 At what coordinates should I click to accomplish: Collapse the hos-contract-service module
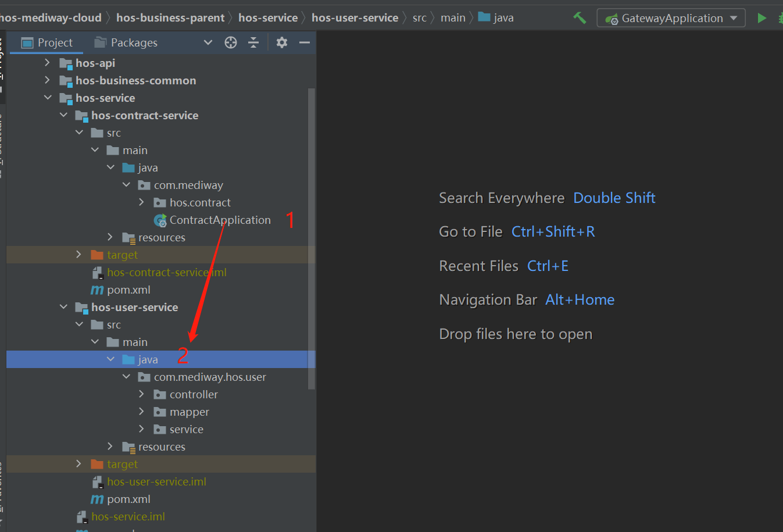pos(63,115)
